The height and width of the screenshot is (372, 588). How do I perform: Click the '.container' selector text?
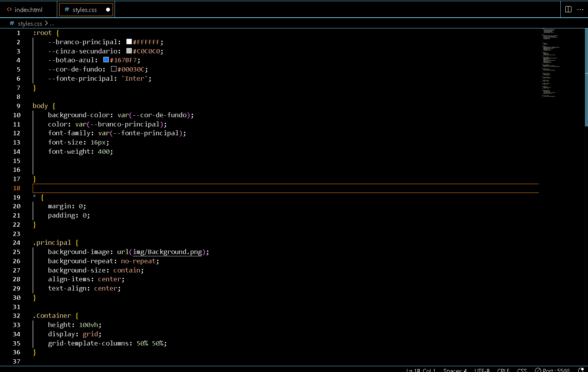point(52,316)
